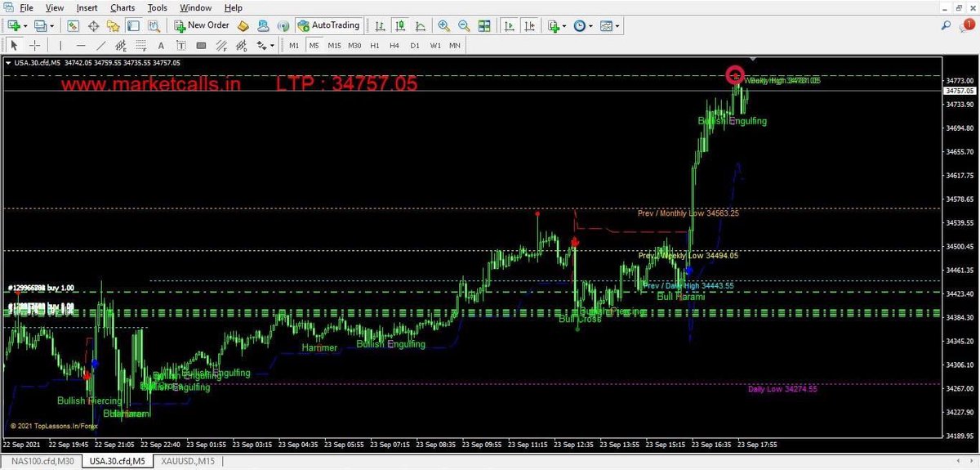This screenshot has width=980, height=470.
Task: Click the chart shift triangle marker
Action: tap(753, 60)
